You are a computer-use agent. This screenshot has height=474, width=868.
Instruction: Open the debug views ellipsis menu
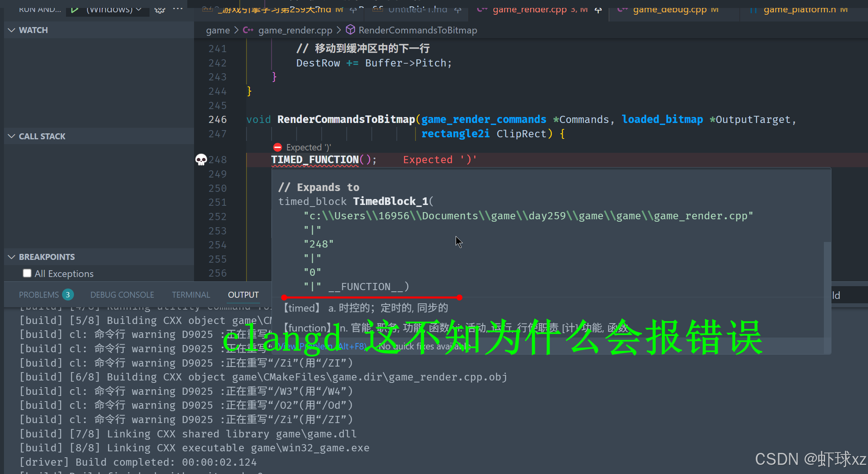tap(178, 9)
